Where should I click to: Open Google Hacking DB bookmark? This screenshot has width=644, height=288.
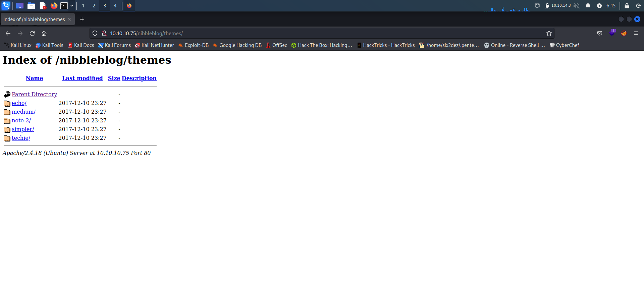pyautogui.click(x=237, y=45)
